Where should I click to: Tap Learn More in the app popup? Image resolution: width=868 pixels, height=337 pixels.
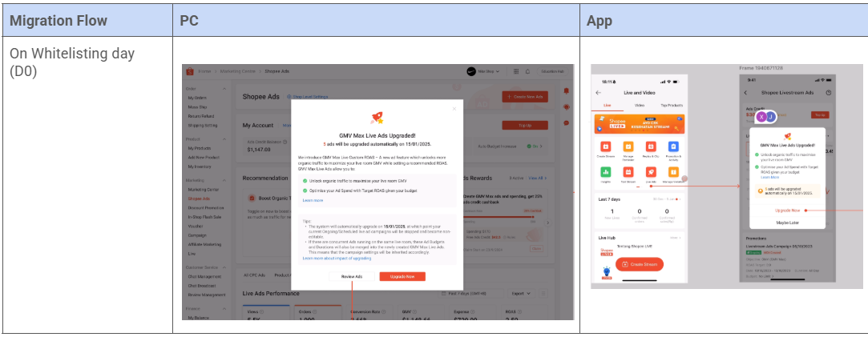(770, 178)
